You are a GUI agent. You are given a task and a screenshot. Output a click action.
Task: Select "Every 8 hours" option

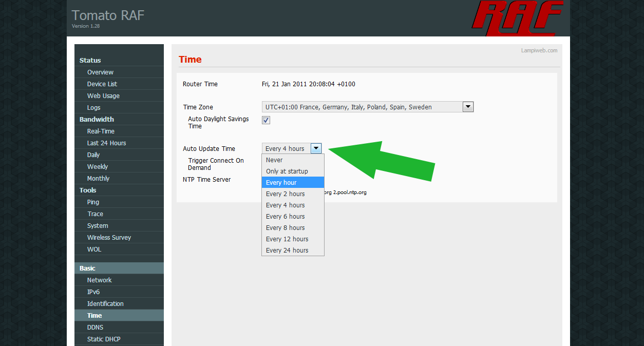(x=293, y=228)
